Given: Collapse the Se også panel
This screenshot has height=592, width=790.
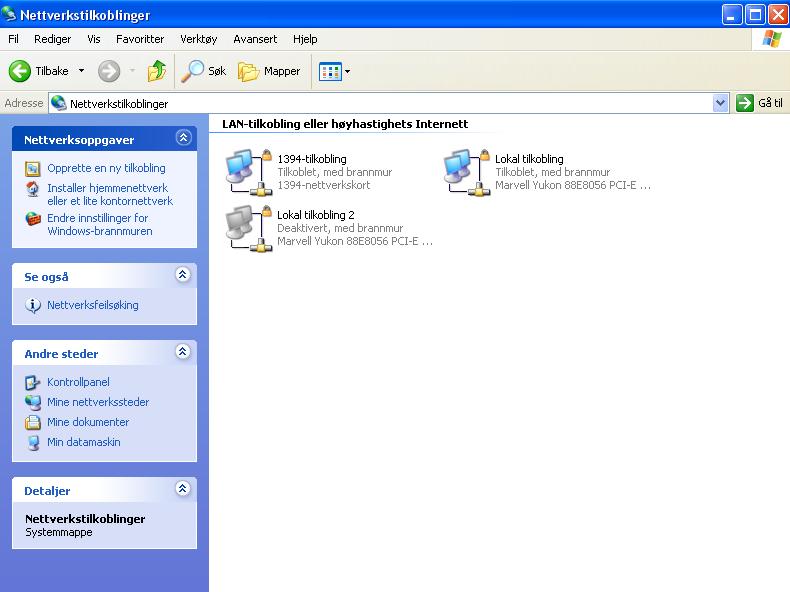Looking at the screenshot, I should 182,275.
